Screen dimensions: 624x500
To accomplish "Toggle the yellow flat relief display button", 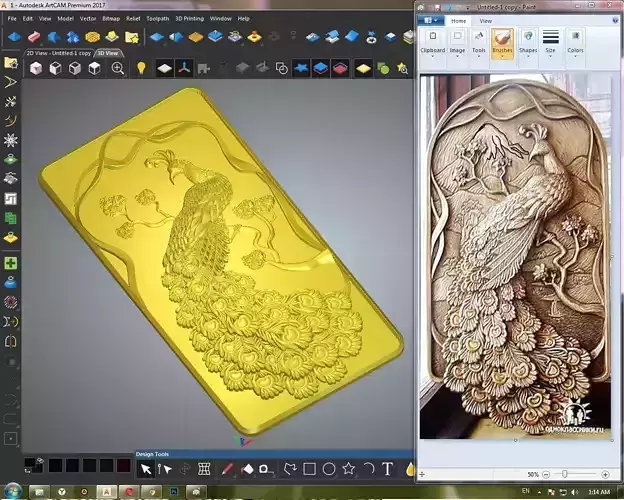I will pos(363,68).
